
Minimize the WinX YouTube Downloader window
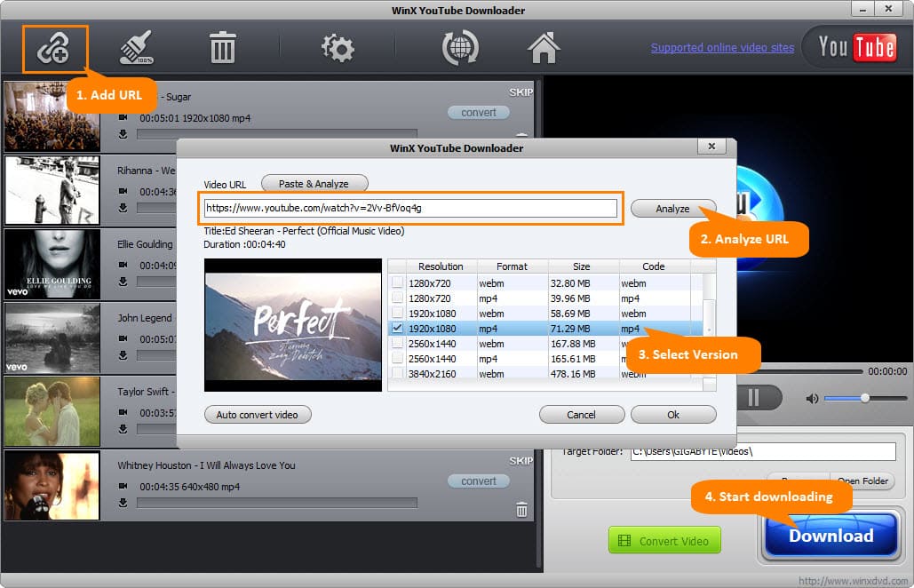pyautogui.click(x=862, y=9)
